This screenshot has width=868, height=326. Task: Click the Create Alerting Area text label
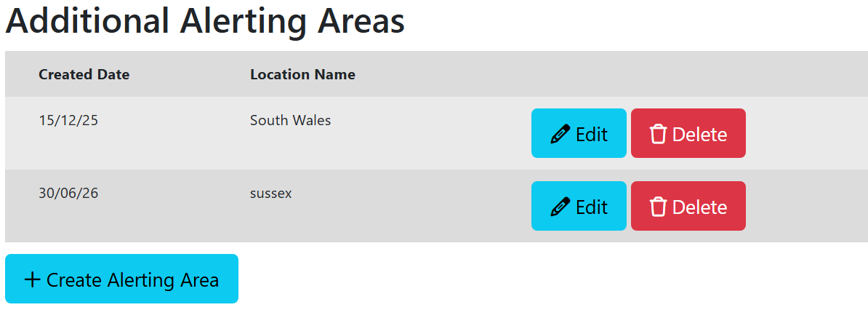click(133, 280)
